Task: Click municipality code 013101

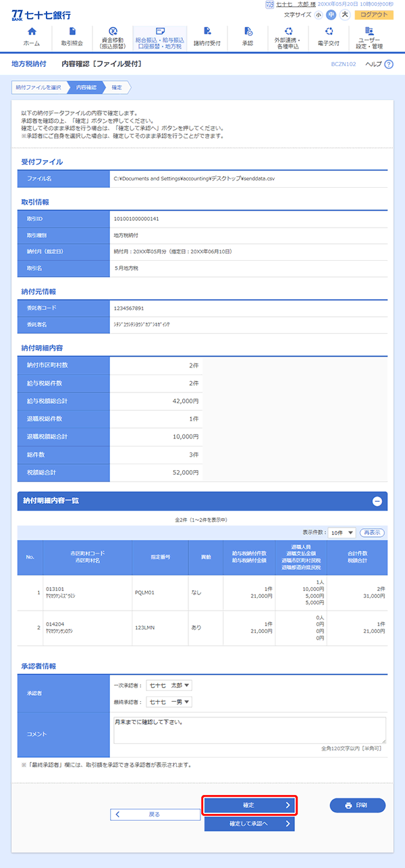Action: click(55, 588)
